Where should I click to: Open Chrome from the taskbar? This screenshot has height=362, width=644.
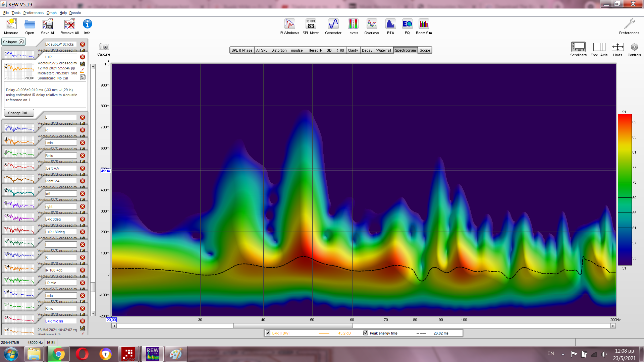58,354
